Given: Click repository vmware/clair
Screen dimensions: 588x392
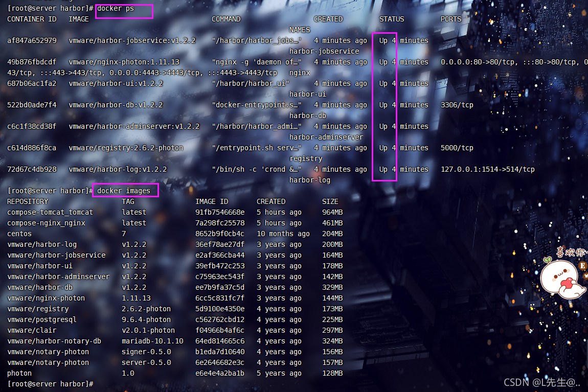Looking at the screenshot, I should tap(32, 331).
